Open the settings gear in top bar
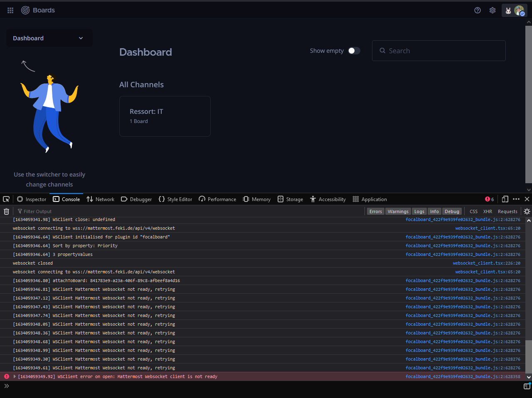532x398 pixels. (x=493, y=10)
